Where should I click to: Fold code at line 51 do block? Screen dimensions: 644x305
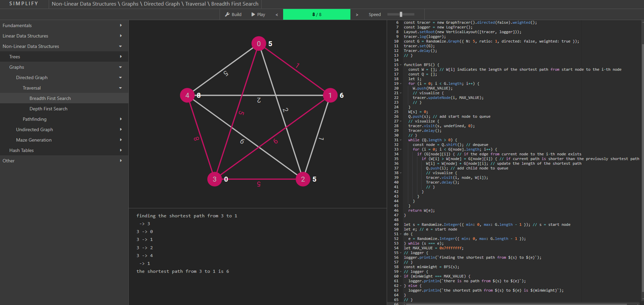point(400,234)
